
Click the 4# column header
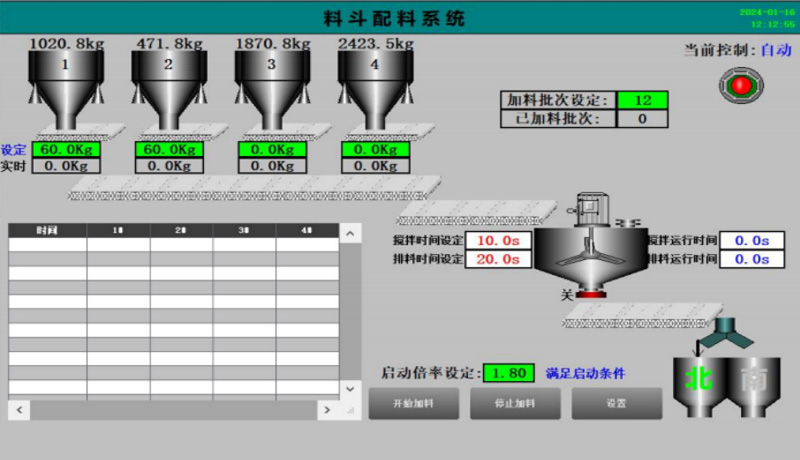click(308, 230)
